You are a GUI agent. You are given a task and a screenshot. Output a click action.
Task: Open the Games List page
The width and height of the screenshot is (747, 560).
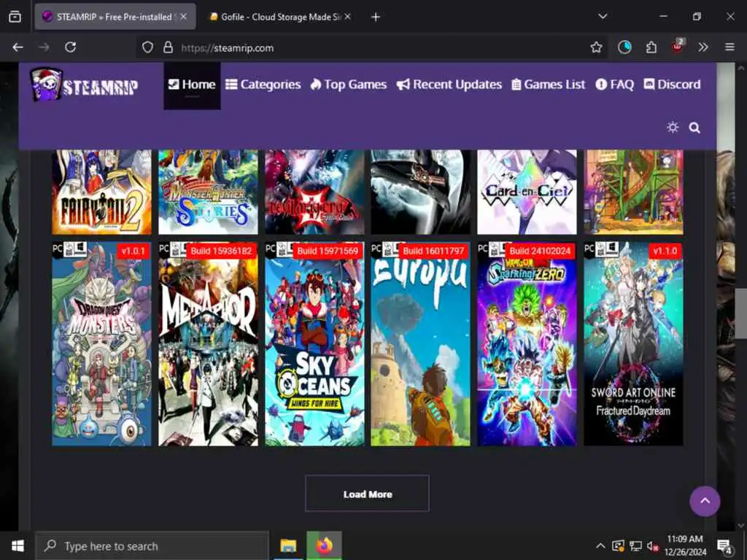point(549,85)
